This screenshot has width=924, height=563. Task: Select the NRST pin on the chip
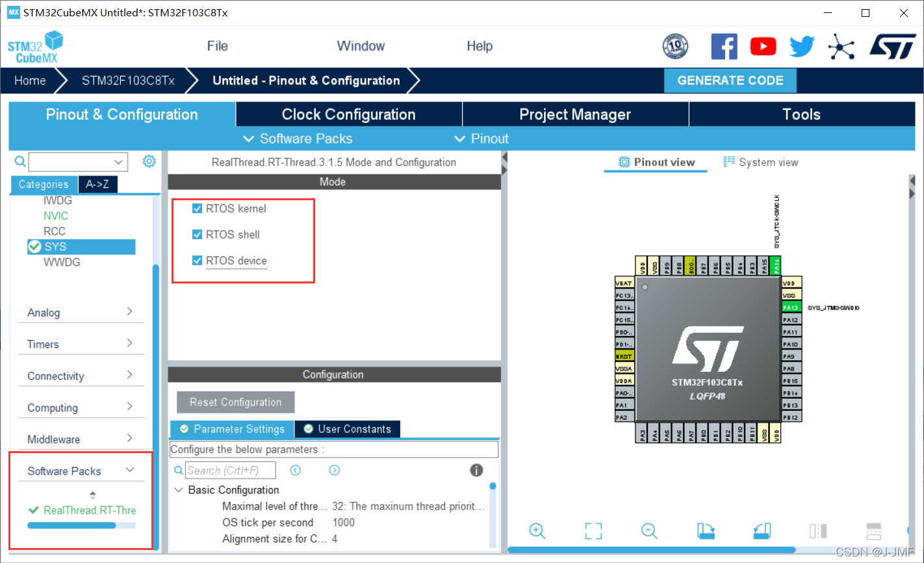click(624, 356)
